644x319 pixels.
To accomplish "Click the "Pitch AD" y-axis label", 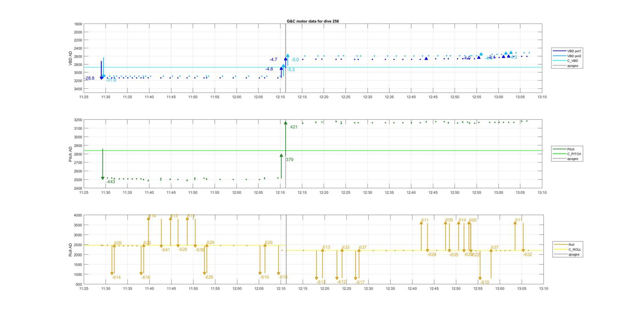I will pyautogui.click(x=71, y=154).
